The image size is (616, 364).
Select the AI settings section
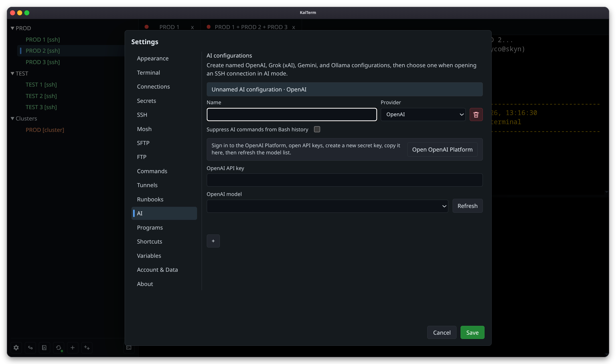[164, 213]
